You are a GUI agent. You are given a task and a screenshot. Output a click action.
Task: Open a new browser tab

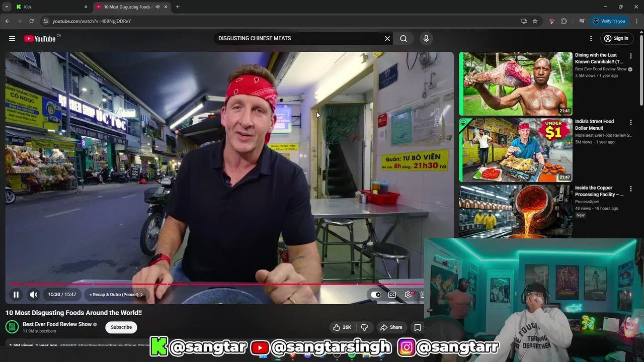tap(178, 7)
